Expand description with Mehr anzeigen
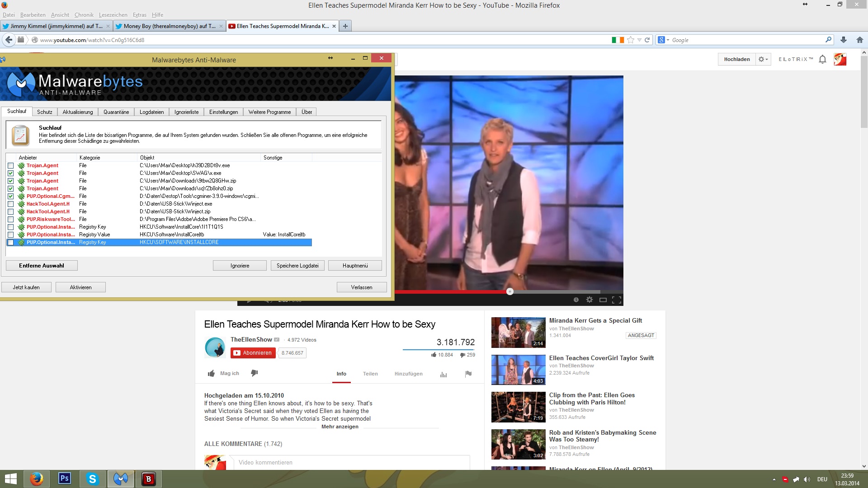The width and height of the screenshot is (868, 488). (x=340, y=427)
